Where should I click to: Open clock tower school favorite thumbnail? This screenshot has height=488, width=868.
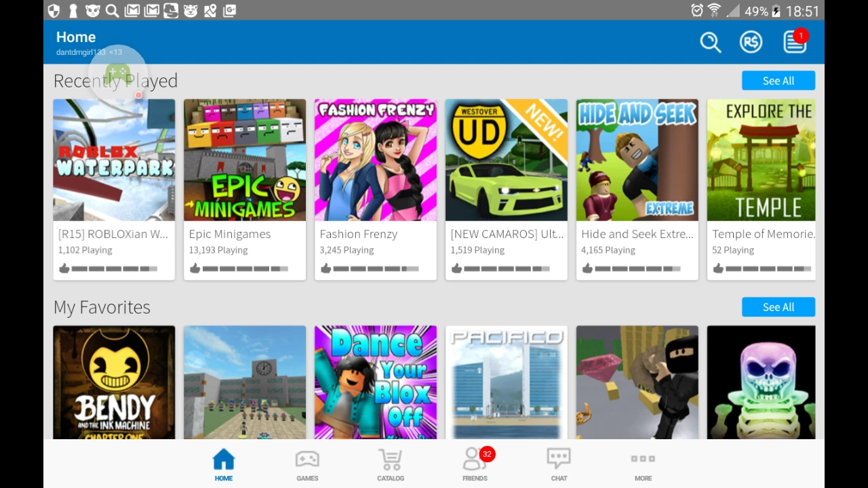point(245,382)
